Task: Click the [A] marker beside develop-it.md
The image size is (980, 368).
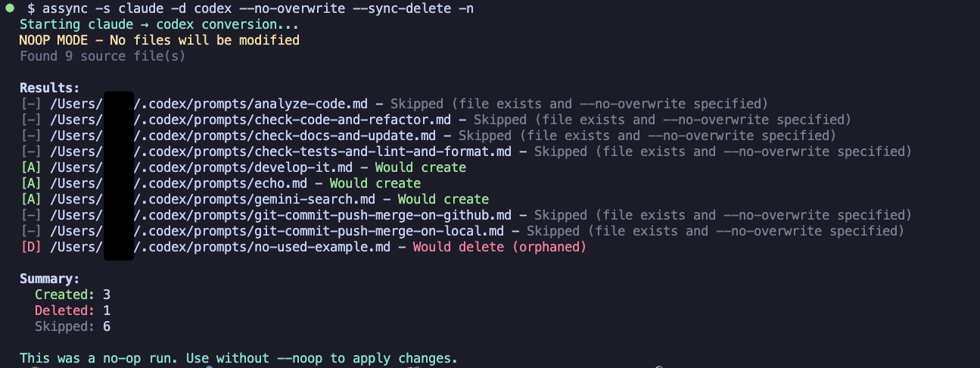Action: click(x=31, y=167)
